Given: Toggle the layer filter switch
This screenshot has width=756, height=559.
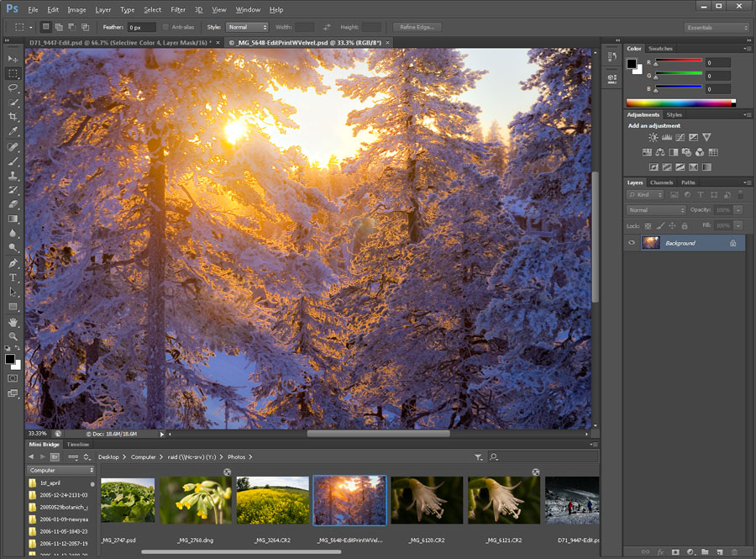Looking at the screenshot, I should [739, 195].
